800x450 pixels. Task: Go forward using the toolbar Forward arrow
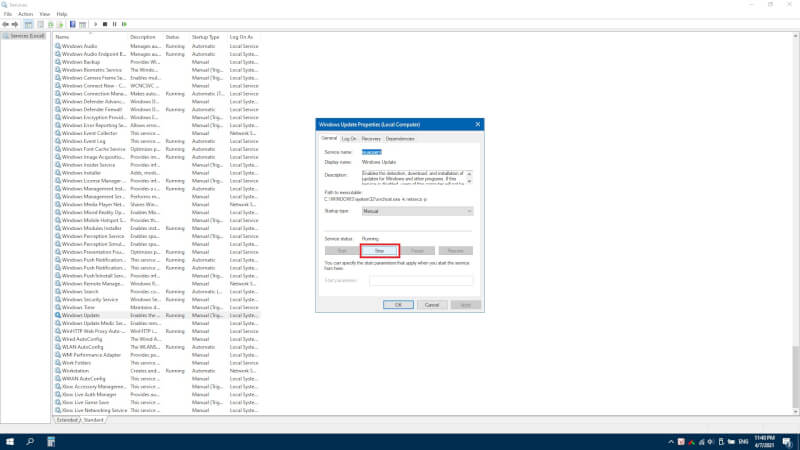pyautogui.click(x=15, y=24)
